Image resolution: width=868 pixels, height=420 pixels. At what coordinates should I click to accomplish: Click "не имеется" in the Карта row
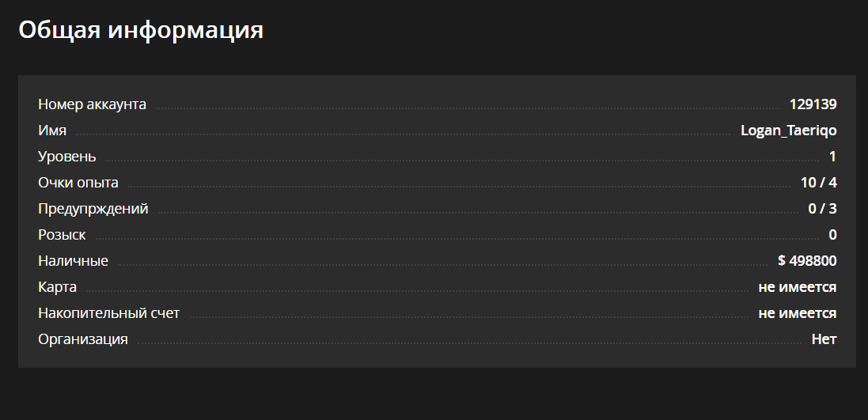(x=797, y=287)
